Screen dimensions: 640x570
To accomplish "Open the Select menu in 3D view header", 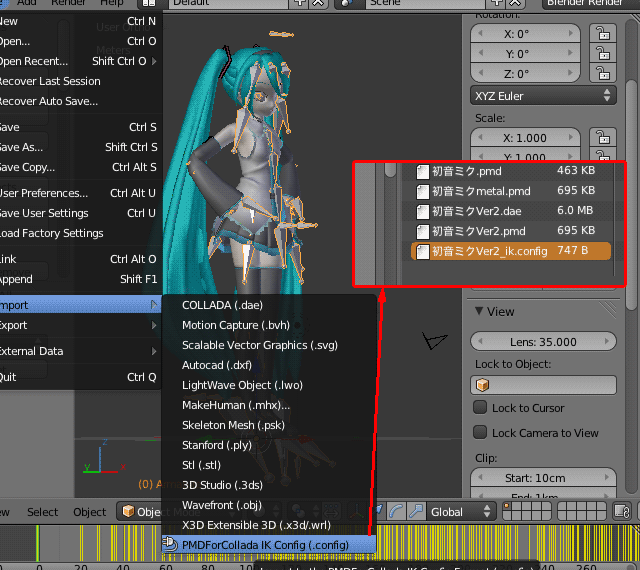I will [x=42, y=512].
